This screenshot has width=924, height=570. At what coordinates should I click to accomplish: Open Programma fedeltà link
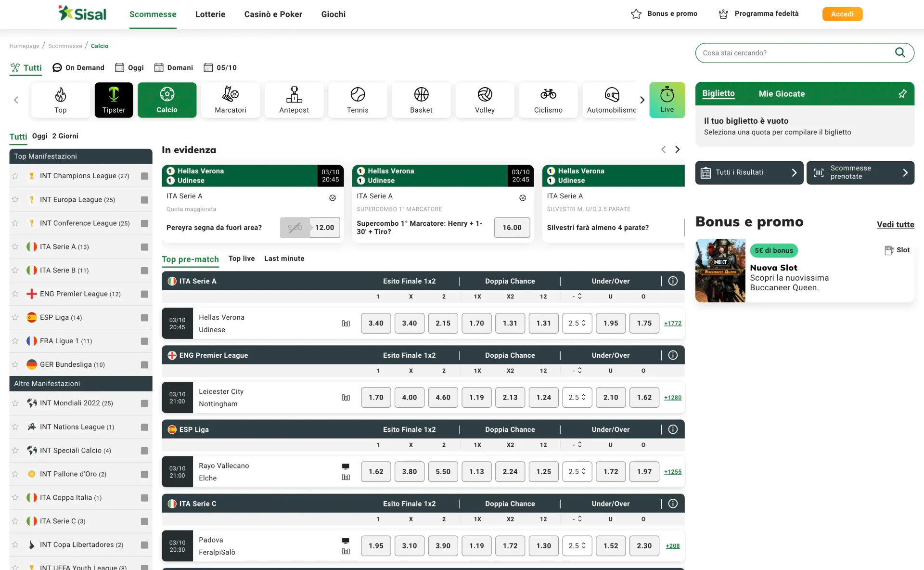click(758, 13)
